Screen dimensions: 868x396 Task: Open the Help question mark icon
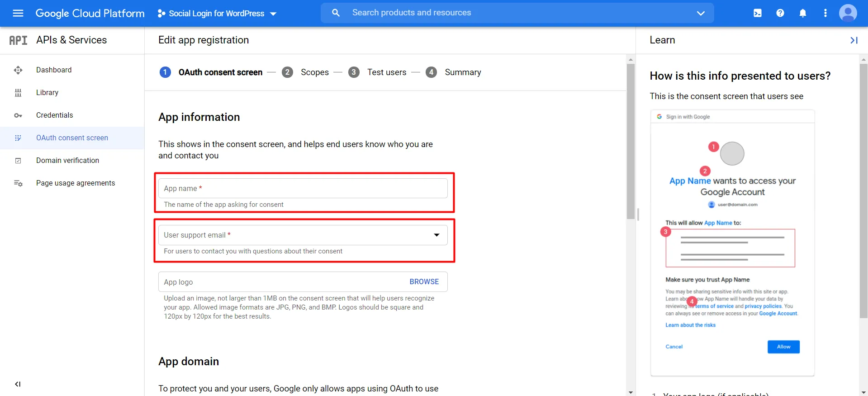pyautogui.click(x=780, y=13)
